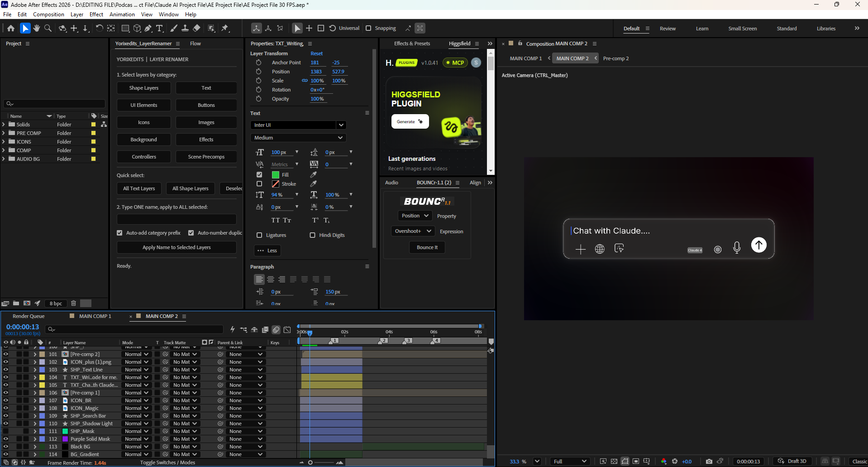The image size is (868, 467).
Task: Click Apply Name to Selected Layers
Action: click(176, 247)
